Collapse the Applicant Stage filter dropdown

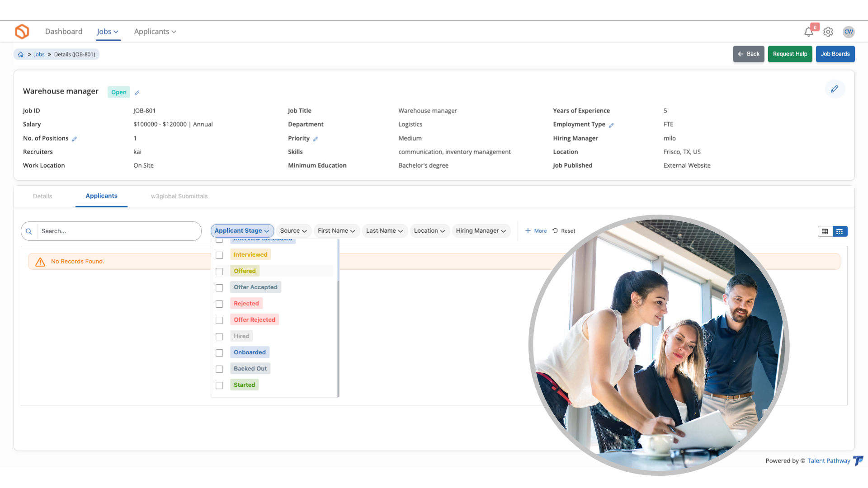(242, 231)
